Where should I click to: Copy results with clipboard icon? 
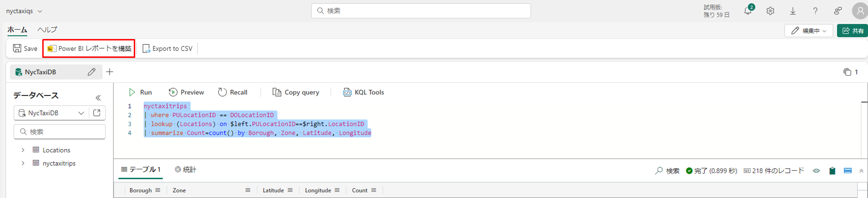click(x=832, y=171)
